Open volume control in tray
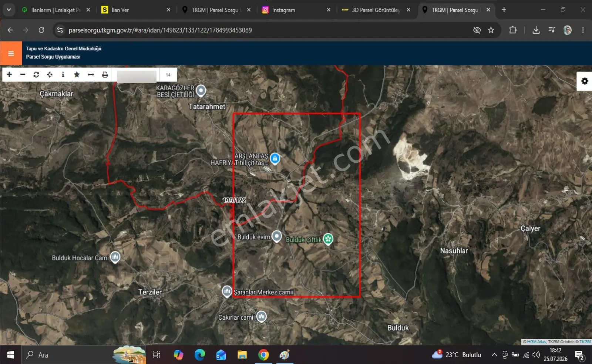 (x=536, y=355)
